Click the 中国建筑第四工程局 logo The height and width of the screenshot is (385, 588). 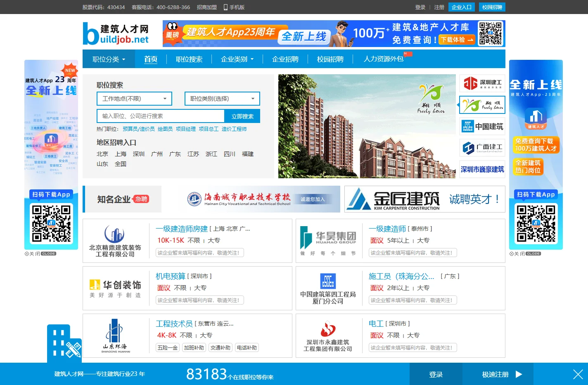click(x=328, y=288)
